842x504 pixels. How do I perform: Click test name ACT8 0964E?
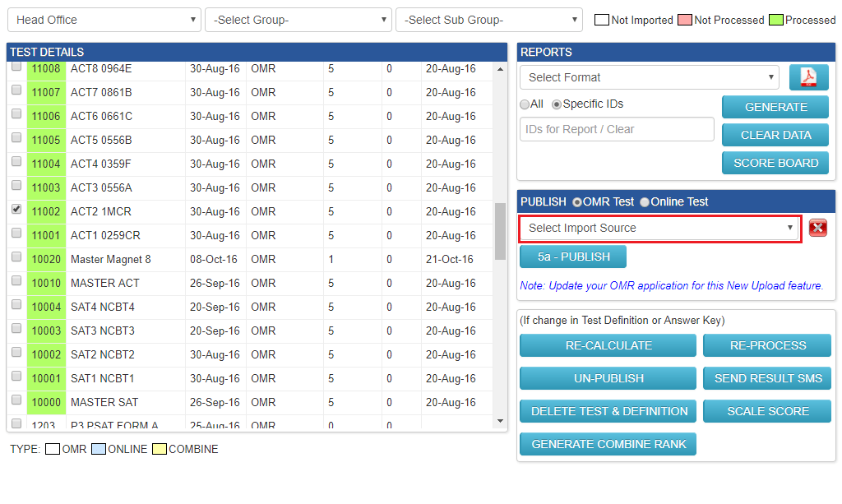click(x=101, y=69)
